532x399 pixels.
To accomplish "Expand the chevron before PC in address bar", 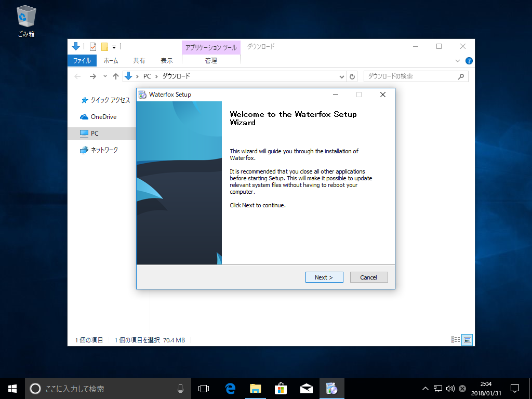I will click(137, 77).
